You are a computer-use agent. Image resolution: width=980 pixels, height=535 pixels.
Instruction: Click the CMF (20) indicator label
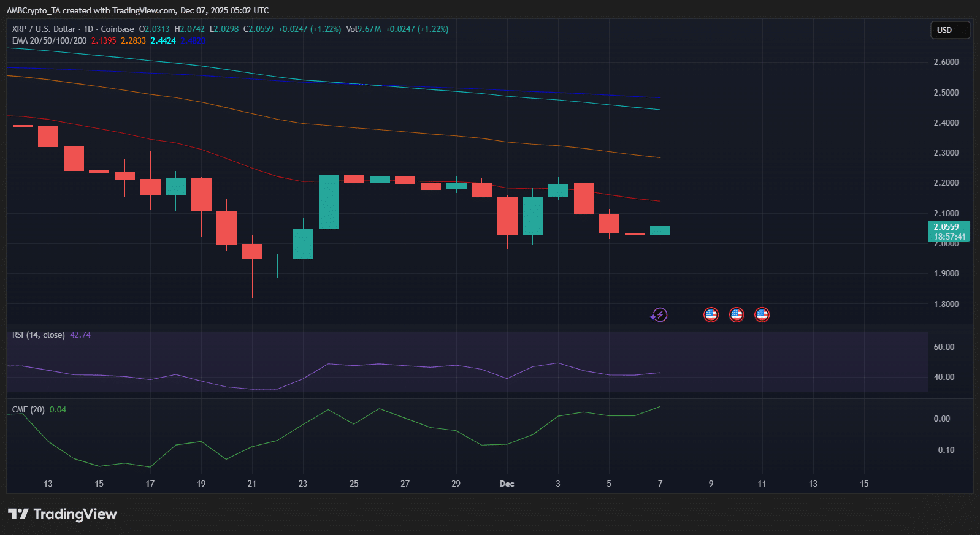(28, 409)
